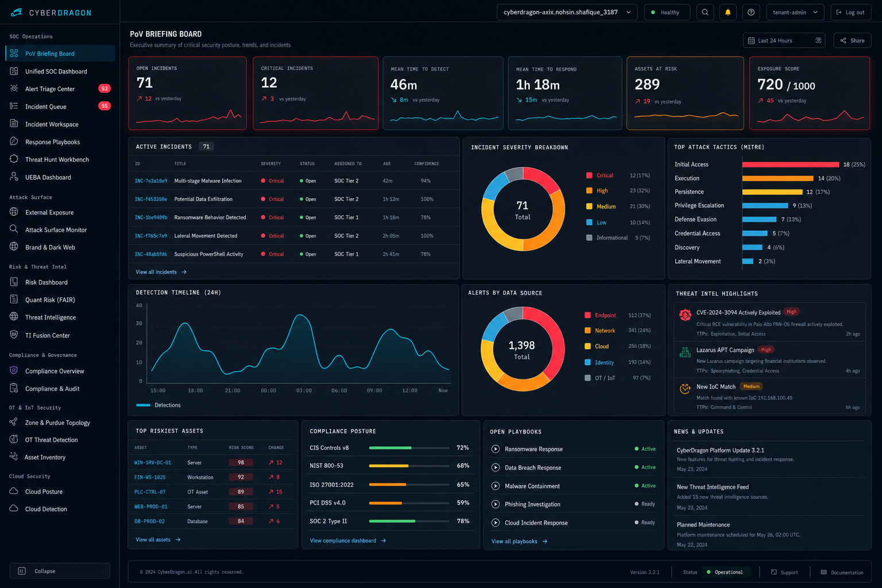Click the Compliance Overview shield icon

point(14,370)
